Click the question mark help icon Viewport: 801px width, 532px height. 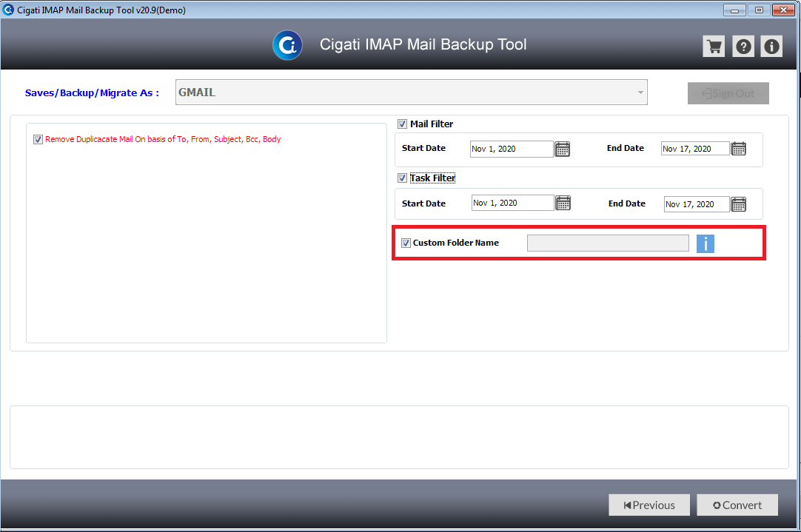pyautogui.click(x=743, y=47)
